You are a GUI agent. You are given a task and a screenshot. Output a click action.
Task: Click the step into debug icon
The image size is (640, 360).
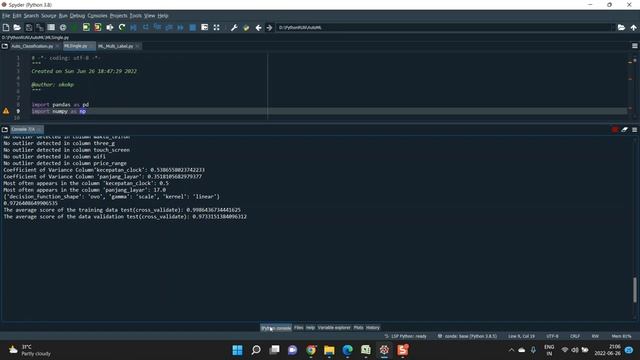coord(157,27)
